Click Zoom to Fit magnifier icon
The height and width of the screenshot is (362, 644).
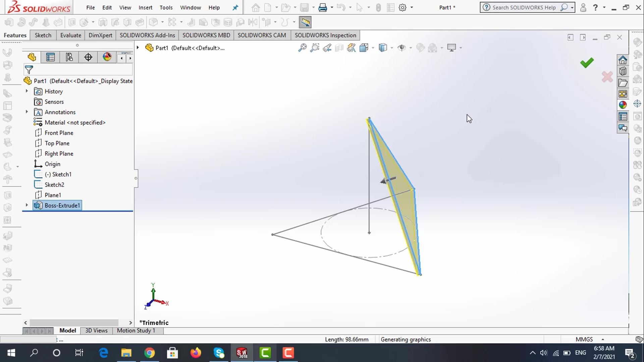point(302,48)
